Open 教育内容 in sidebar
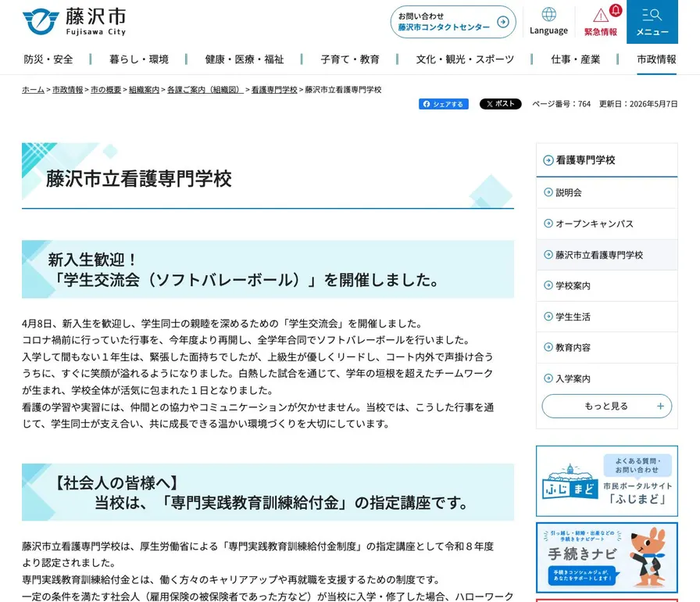This screenshot has height=602, width=700. tap(607, 347)
